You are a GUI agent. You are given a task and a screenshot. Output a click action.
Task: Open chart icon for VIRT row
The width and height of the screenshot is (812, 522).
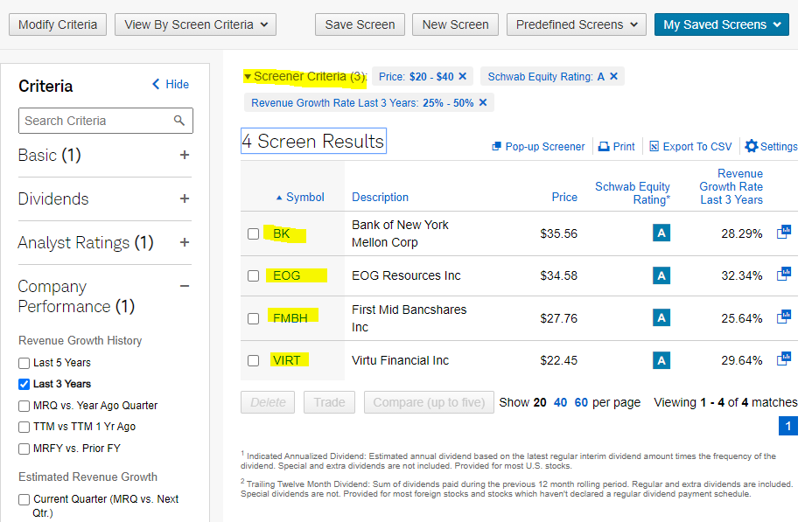pyautogui.click(x=784, y=358)
